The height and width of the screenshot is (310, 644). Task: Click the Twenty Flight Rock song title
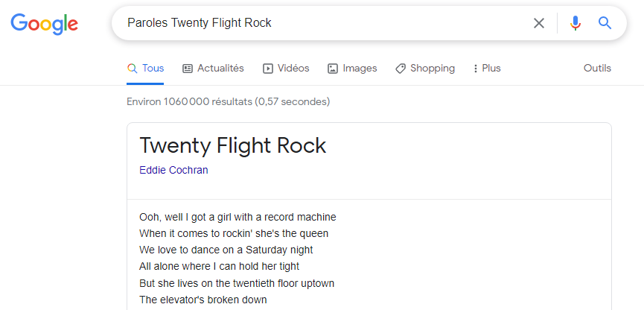click(232, 145)
